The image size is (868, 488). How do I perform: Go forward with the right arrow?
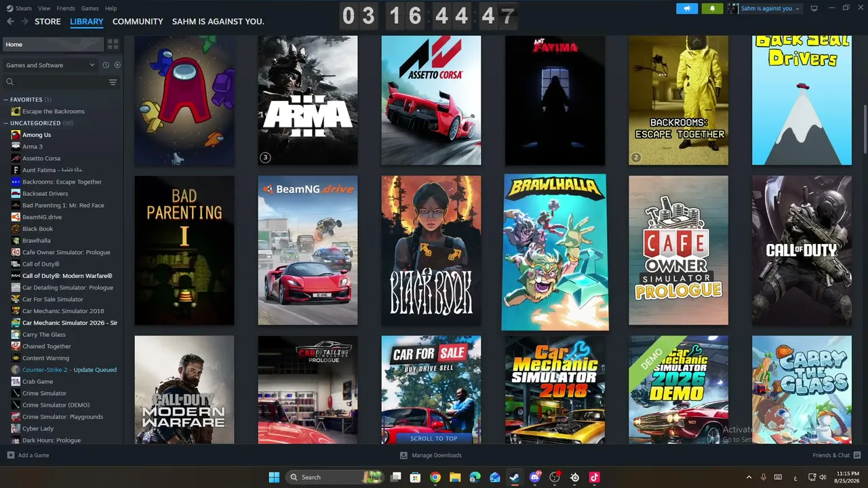(24, 22)
